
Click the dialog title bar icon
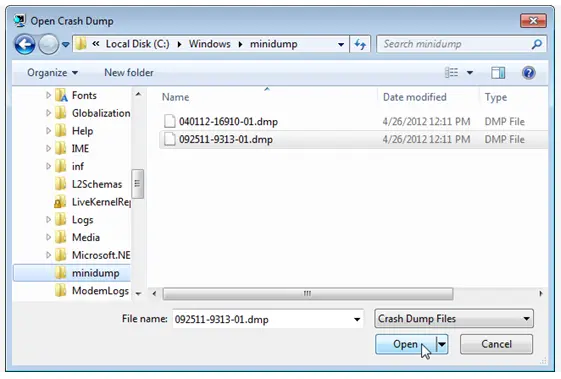point(20,20)
